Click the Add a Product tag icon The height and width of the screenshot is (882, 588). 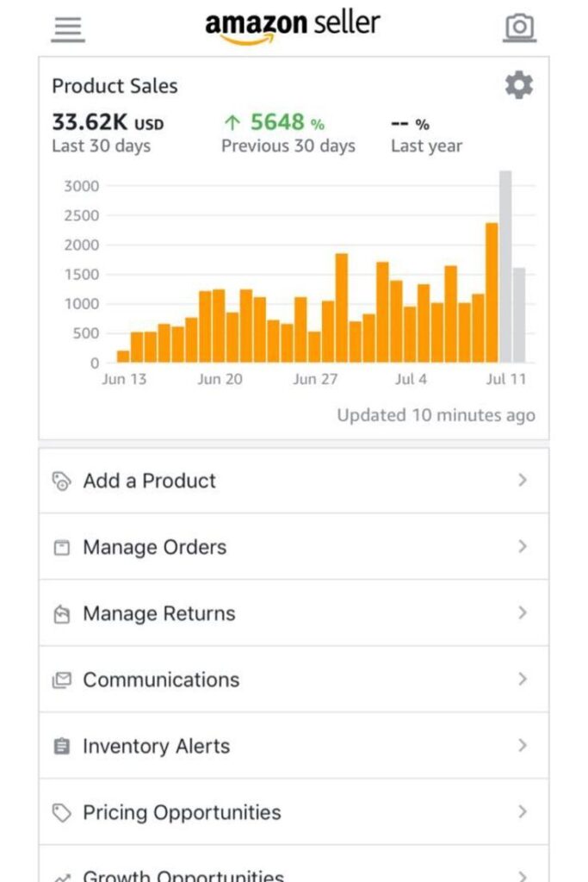pos(61,481)
